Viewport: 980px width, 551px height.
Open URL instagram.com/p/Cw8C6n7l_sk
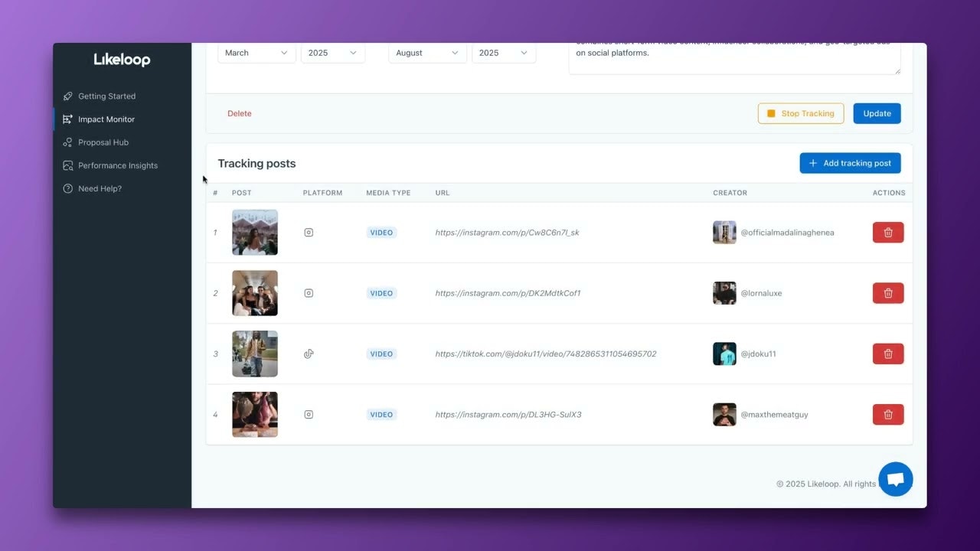coord(507,233)
